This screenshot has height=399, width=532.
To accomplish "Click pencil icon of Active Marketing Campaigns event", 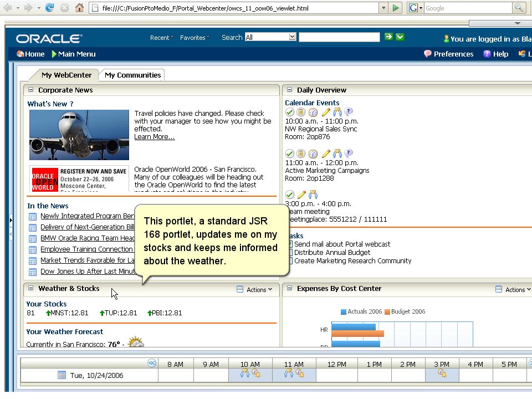I will click(x=326, y=154).
